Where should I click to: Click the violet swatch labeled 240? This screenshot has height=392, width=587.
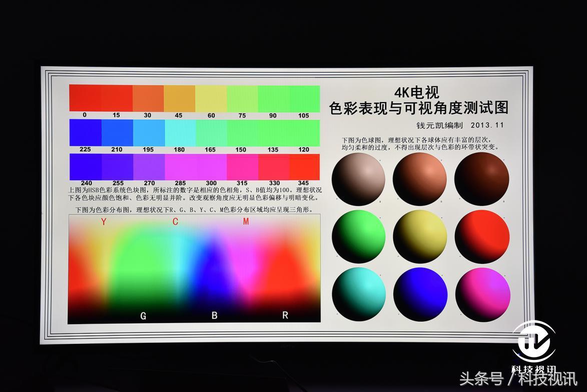pyautogui.click(x=84, y=167)
